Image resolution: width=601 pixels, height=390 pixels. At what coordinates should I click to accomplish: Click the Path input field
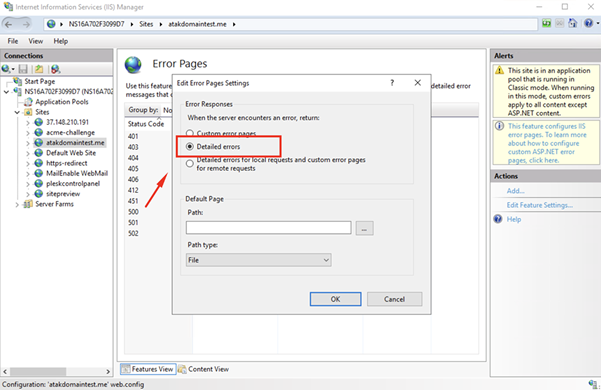click(269, 228)
